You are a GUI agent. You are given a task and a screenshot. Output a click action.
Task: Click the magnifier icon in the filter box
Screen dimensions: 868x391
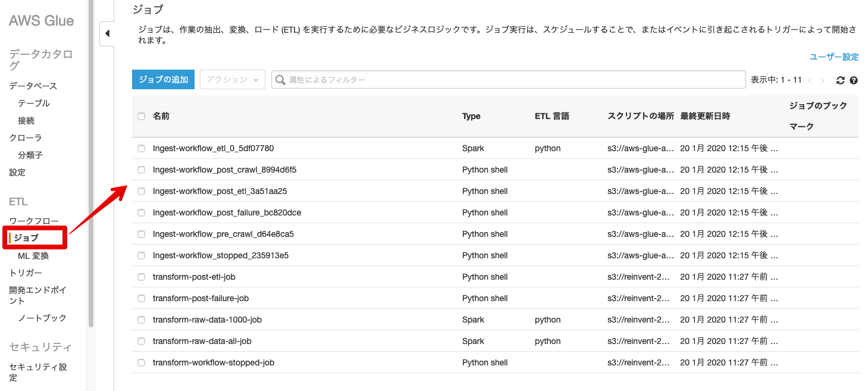(x=280, y=80)
